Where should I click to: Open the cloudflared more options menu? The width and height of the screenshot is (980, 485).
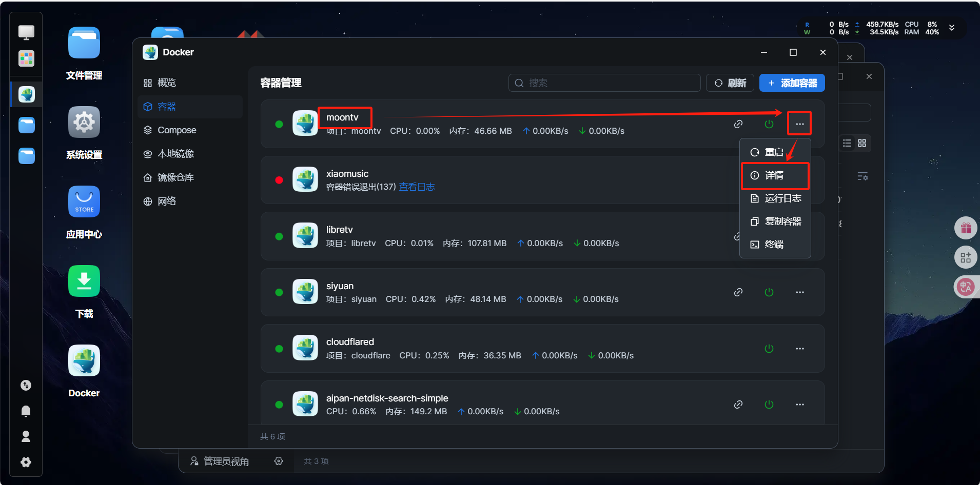pos(800,349)
